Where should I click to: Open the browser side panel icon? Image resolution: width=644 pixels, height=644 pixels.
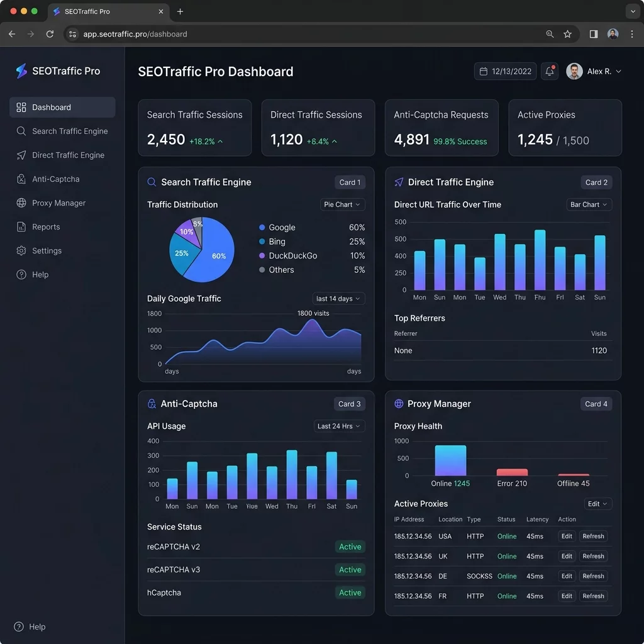[594, 34]
